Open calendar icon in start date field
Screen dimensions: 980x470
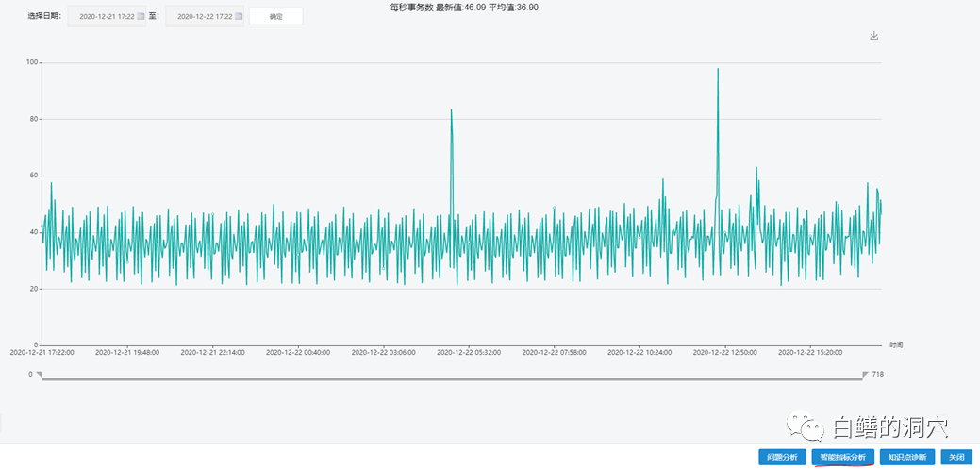click(x=141, y=17)
